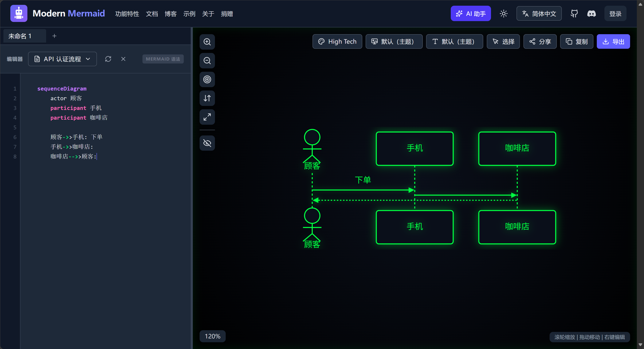Viewport: 644px width, 349px height.
Task: Click the 下单 message label in diagram
Action: click(363, 180)
